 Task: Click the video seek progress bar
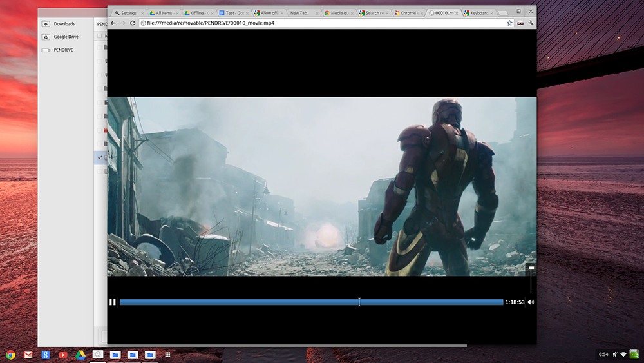[311, 302]
